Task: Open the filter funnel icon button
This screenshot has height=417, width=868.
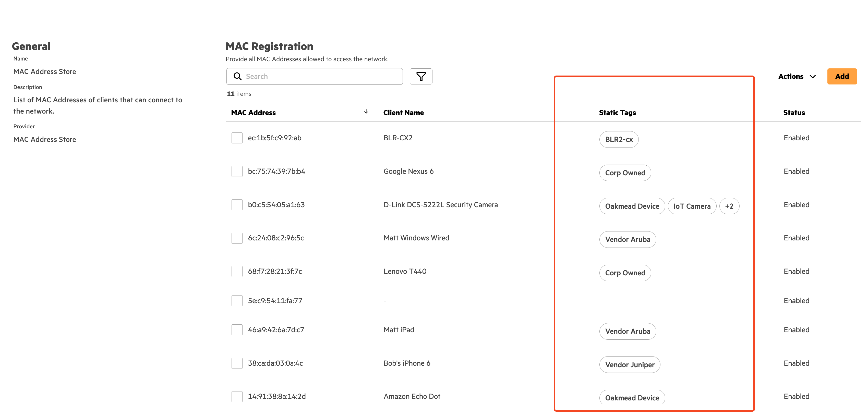Action: (x=420, y=77)
